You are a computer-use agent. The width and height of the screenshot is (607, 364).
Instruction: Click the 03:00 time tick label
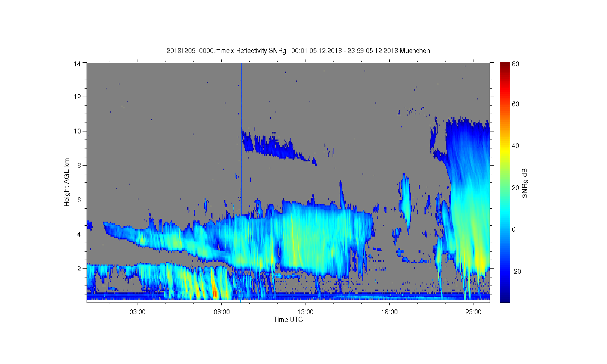(x=138, y=312)
